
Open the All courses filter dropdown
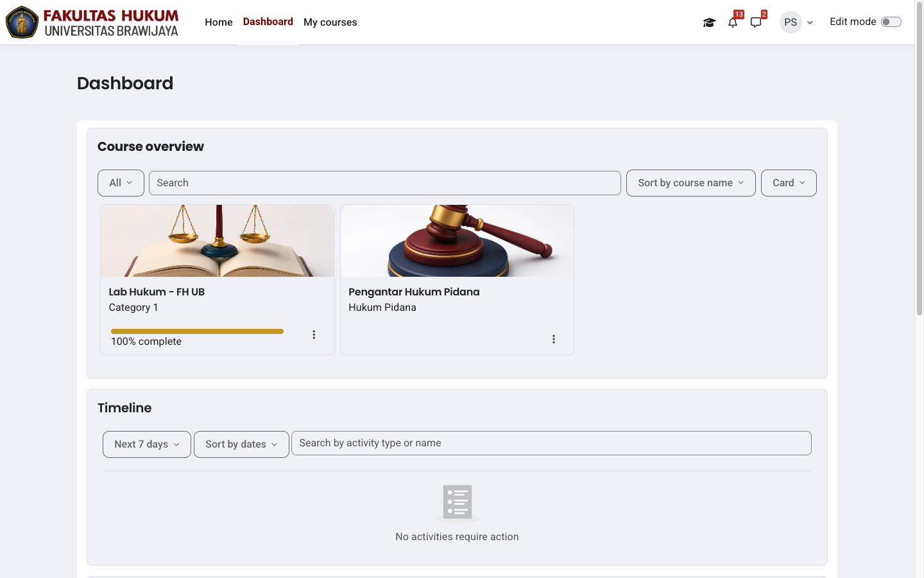(121, 183)
